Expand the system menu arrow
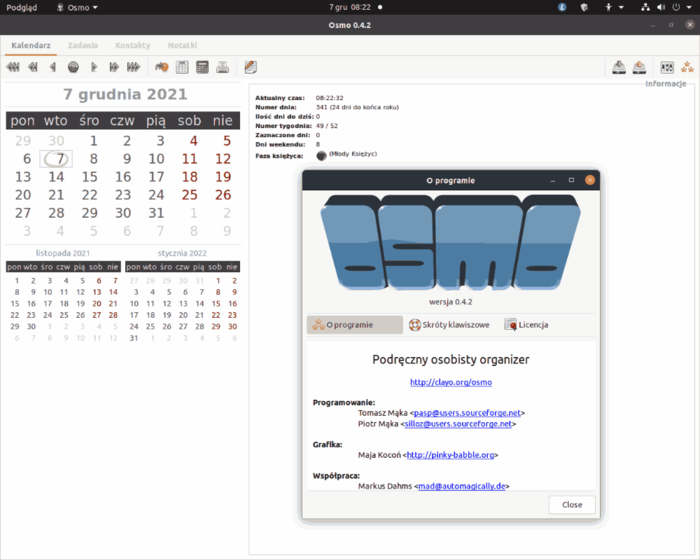The image size is (700, 560). [x=689, y=7]
